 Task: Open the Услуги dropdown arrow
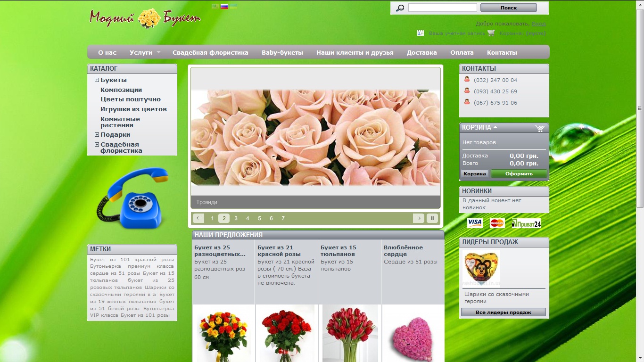pos(158,52)
